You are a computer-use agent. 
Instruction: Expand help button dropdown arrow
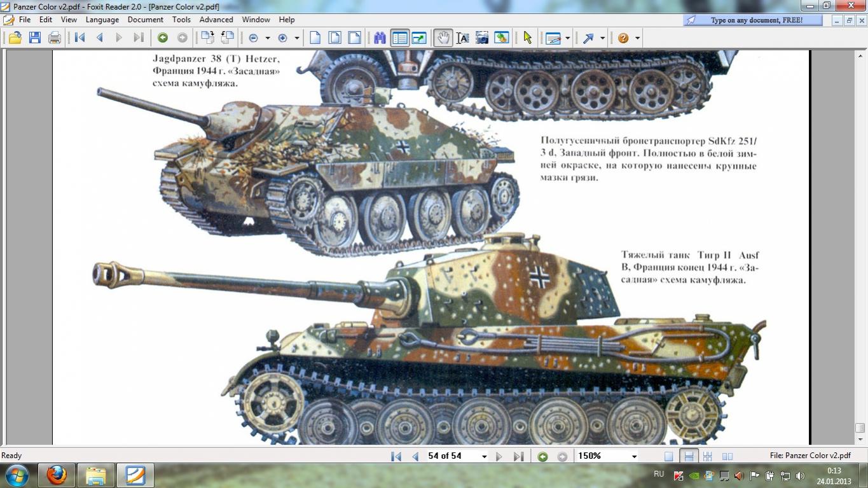click(x=637, y=38)
